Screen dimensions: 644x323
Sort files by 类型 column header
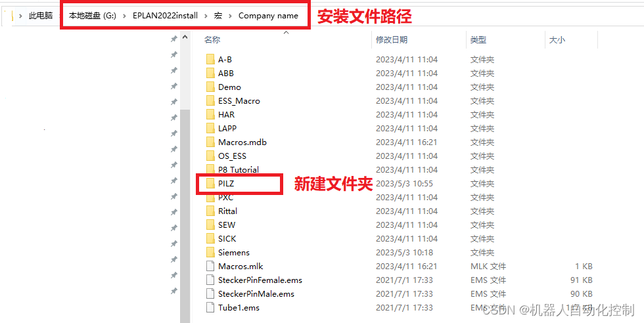pyautogui.click(x=478, y=40)
